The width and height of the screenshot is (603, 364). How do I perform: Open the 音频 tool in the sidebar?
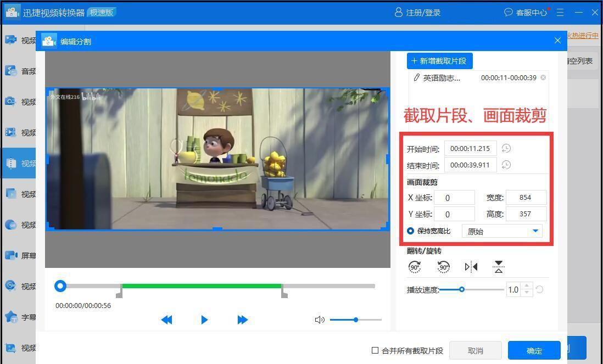point(19,71)
